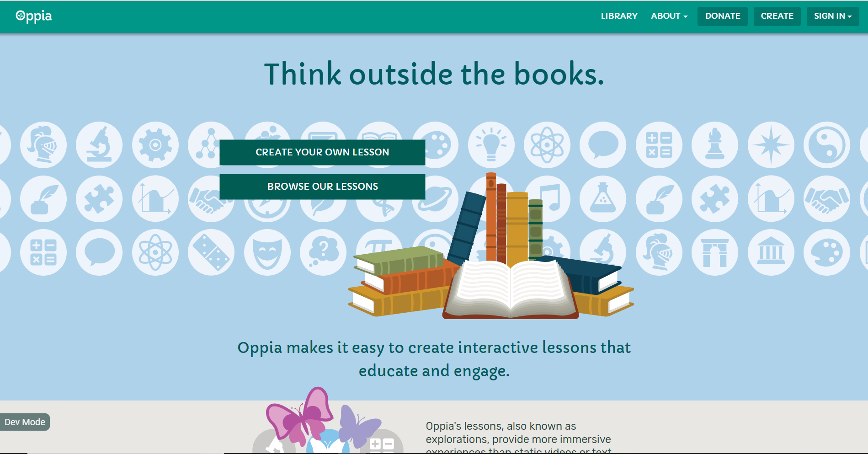Image resolution: width=868 pixels, height=454 pixels.
Task: Click the stack of books illustration
Action: (x=491, y=246)
